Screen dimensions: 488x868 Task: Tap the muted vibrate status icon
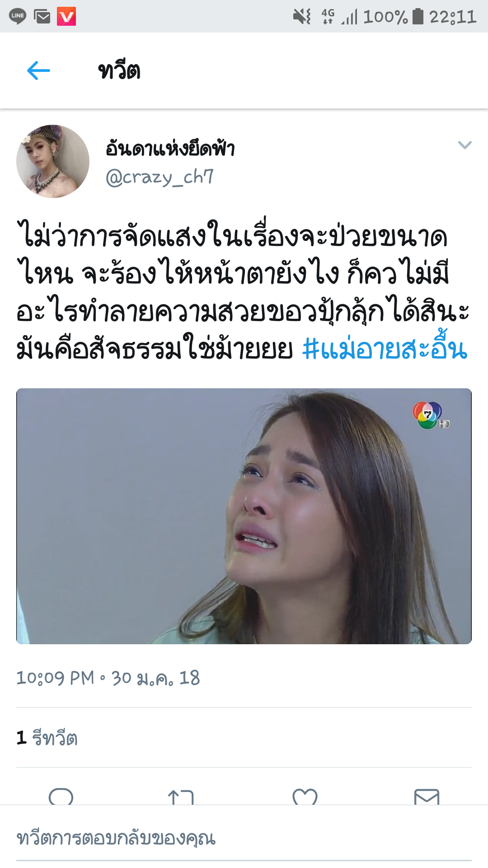(x=302, y=17)
